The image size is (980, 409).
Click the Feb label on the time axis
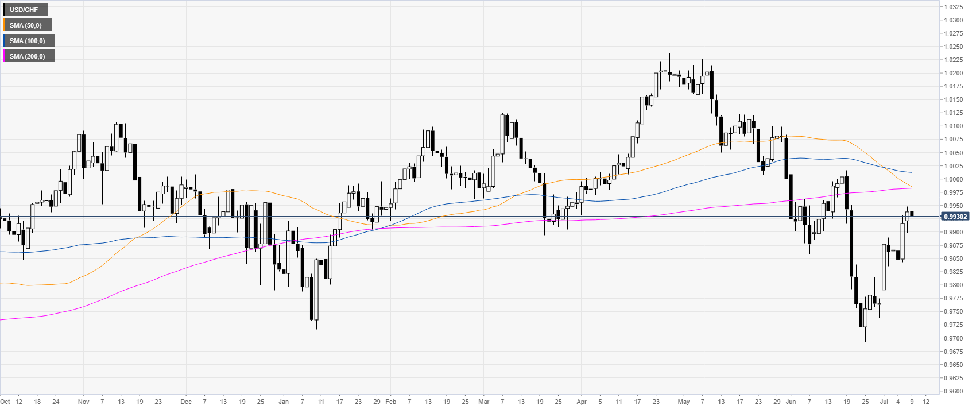(390, 402)
